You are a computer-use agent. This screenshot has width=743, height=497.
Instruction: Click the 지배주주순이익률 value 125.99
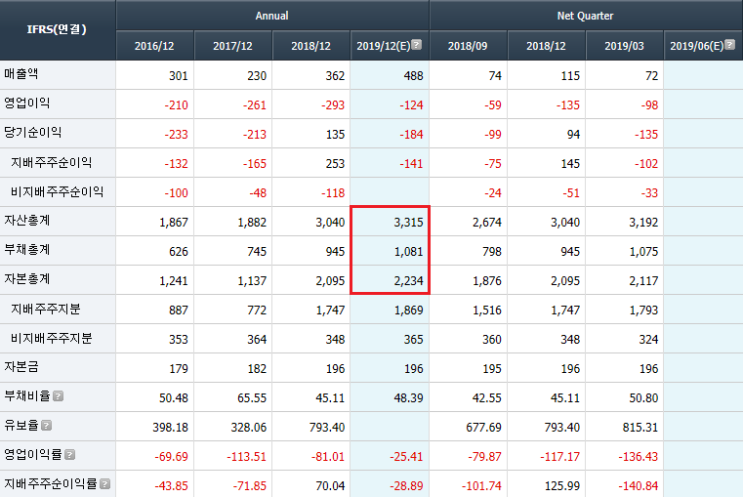[x=562, y=486]
